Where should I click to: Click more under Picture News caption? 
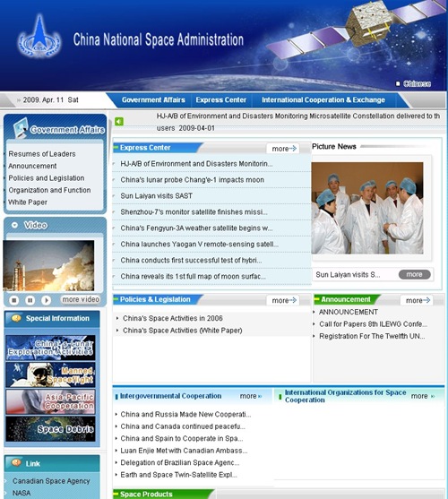coord(414,274)
